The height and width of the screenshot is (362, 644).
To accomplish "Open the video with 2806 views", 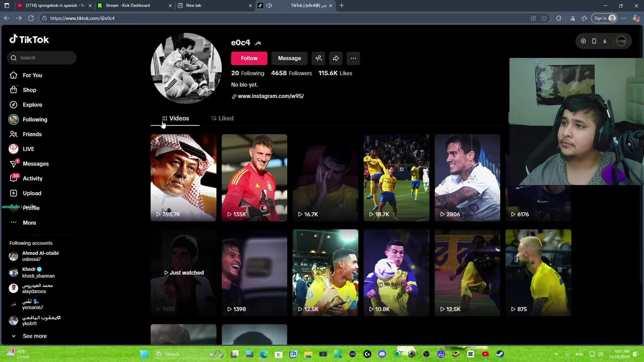I will 467,177.
